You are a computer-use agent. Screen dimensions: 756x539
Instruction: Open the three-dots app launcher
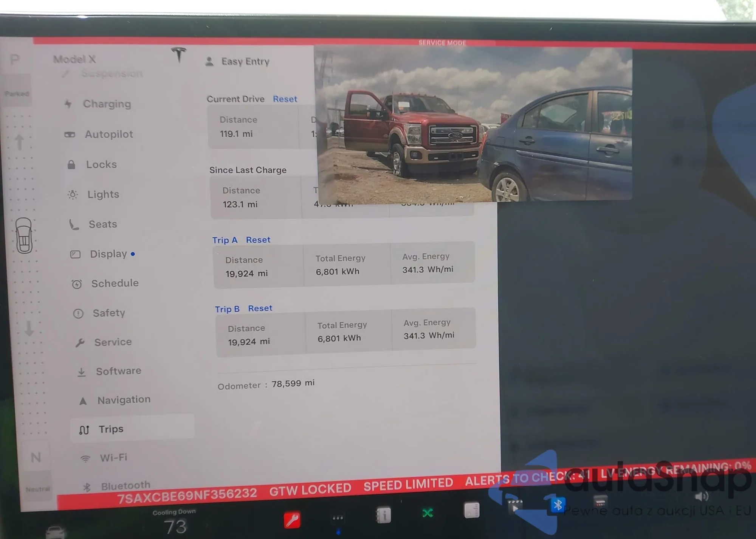[338, 518]
